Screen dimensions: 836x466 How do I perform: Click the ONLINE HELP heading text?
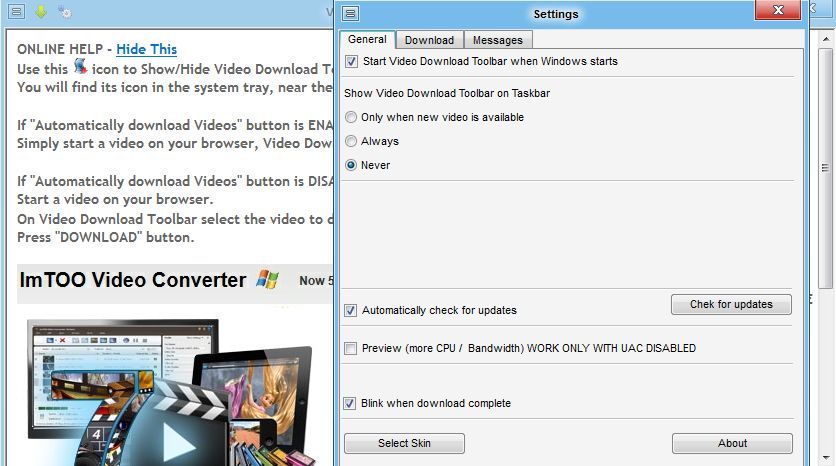pos(60,49)
